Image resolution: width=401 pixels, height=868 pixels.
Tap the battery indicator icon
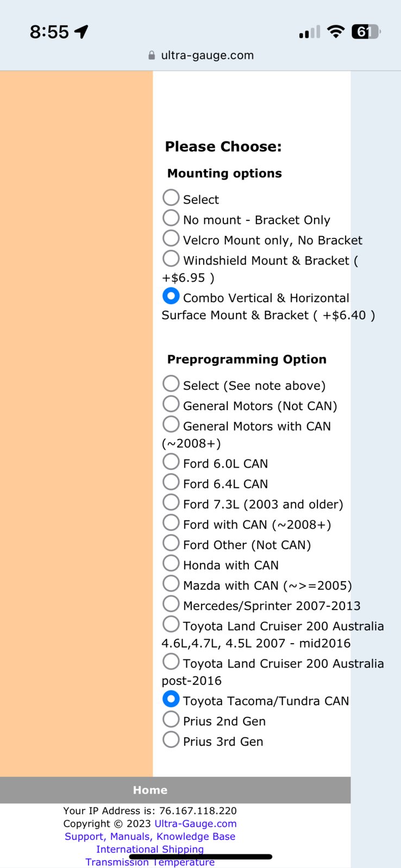tap(366, 32)
